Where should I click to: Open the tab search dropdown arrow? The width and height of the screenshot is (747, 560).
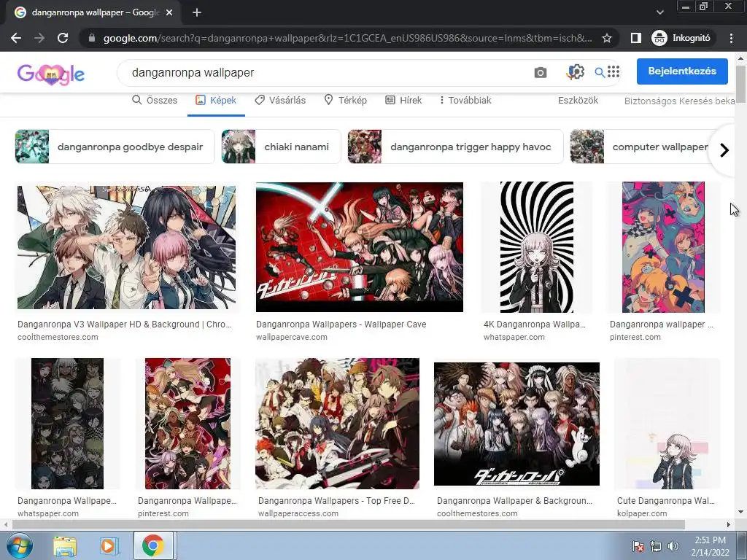pos(659,12)
